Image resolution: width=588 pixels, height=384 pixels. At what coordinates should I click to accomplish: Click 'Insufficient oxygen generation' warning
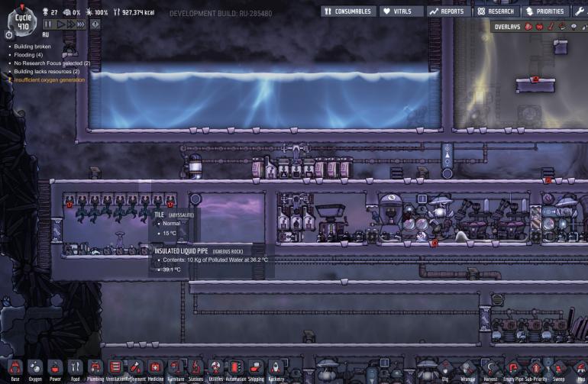pos(50,80)
